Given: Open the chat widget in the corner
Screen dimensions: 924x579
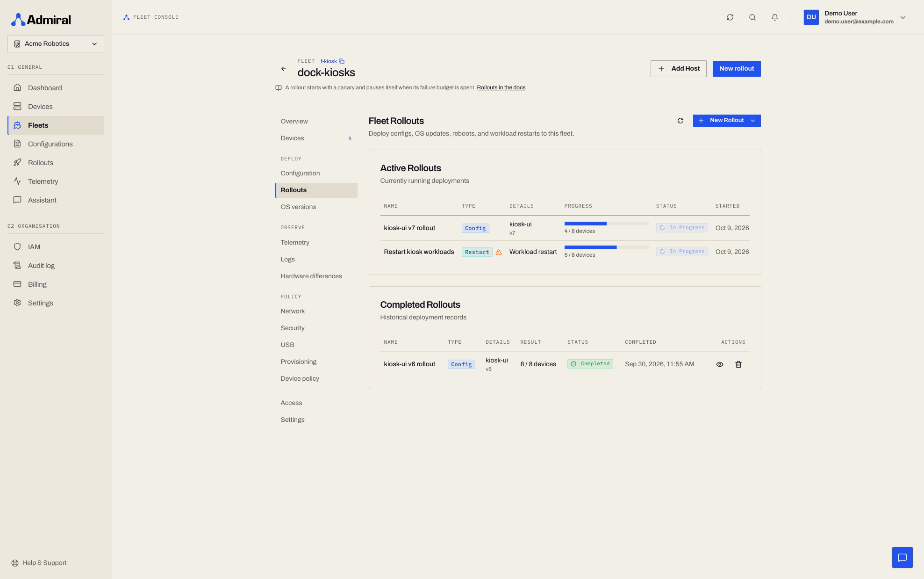Looking at the screenshot, I should pos(903,557).
